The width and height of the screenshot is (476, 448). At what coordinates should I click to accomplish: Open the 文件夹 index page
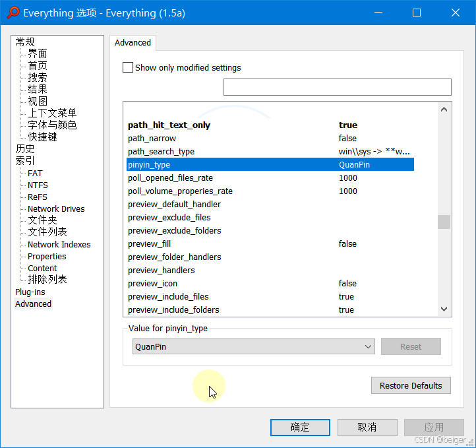pos(42,220)
